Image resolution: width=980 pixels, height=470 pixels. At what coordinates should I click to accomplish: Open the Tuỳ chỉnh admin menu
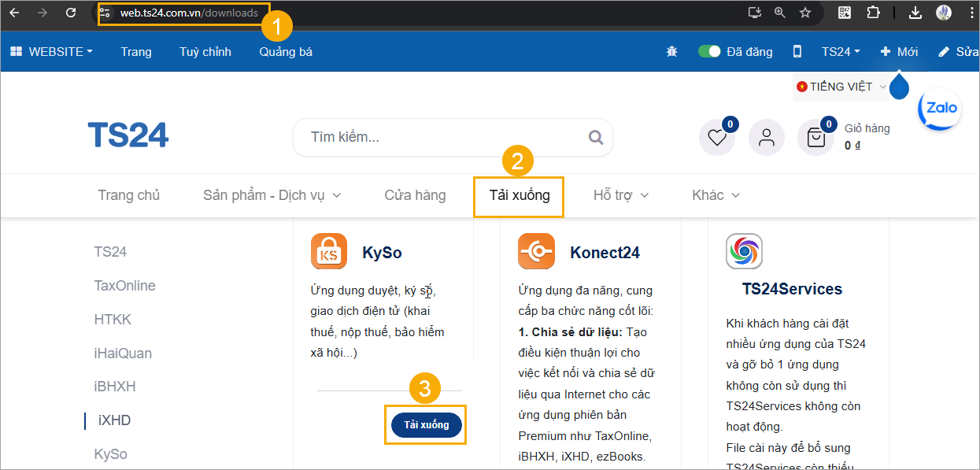[205, 51]
